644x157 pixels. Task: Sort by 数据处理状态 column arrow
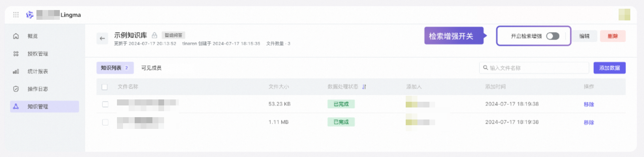[x=364, y=87]
